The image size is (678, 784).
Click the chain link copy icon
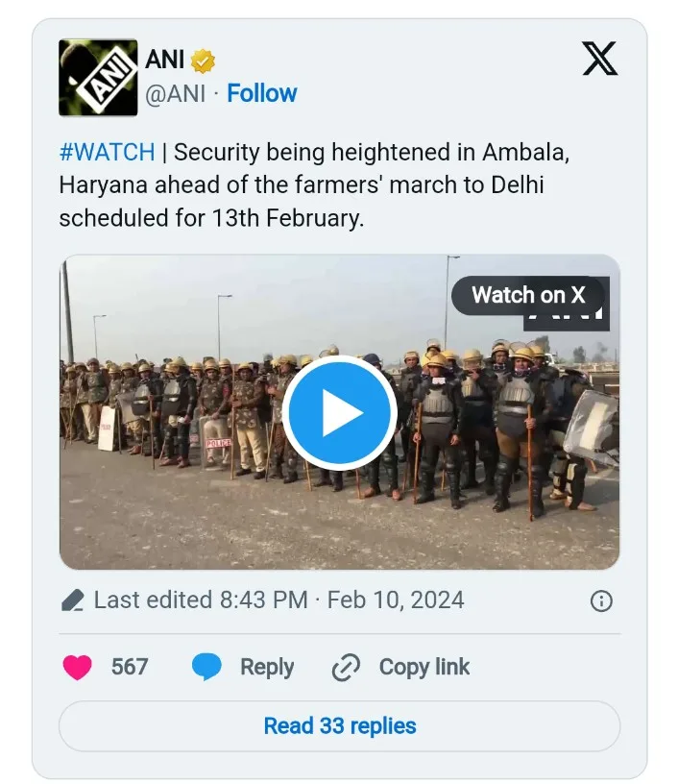[x=345, y=667]
